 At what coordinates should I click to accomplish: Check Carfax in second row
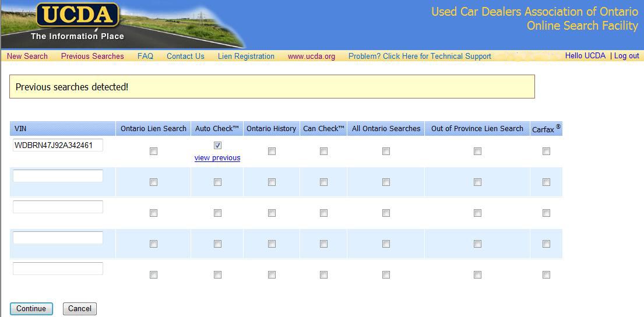[546, 182]
